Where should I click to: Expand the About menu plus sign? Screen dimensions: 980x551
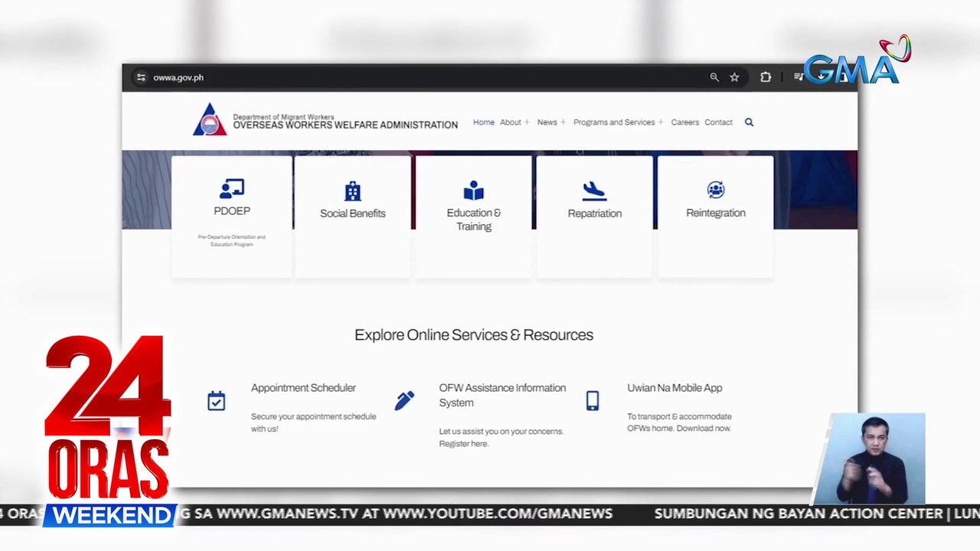pyautogui.click(x=527, y=122)
